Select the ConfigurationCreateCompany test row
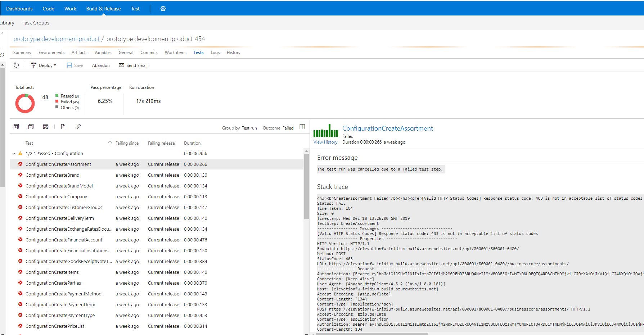Viewport: 644px width, 335px height. (x=157, y=196)
